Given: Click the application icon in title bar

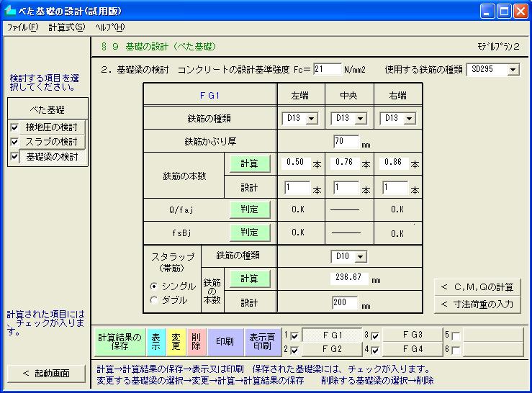Looking at the screenshot, I should pyautogui.click(x=10, y=11).
